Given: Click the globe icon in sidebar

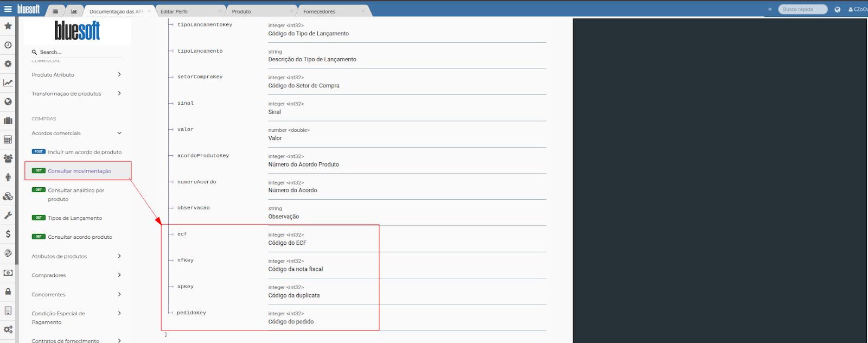Looking at the screenshot, I should coord(8,101).
